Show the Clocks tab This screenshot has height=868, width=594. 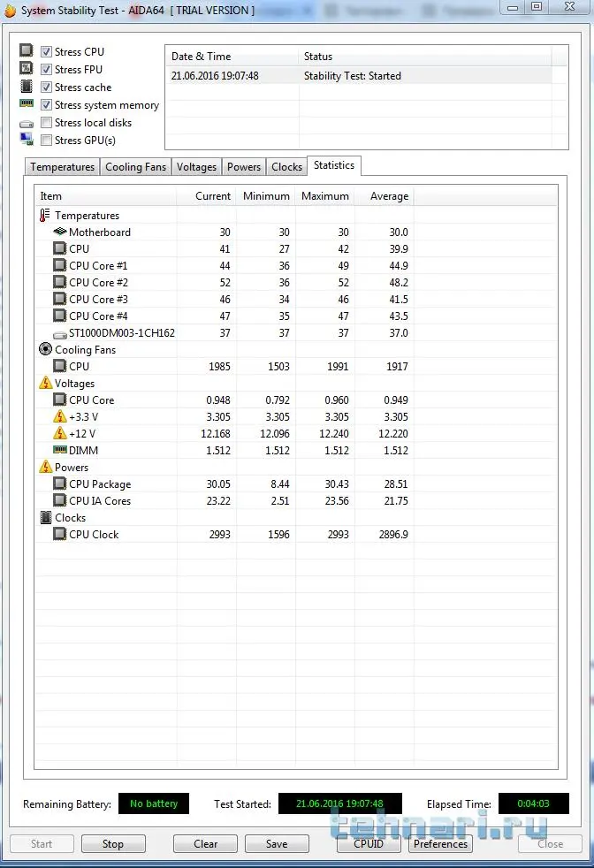286,167
